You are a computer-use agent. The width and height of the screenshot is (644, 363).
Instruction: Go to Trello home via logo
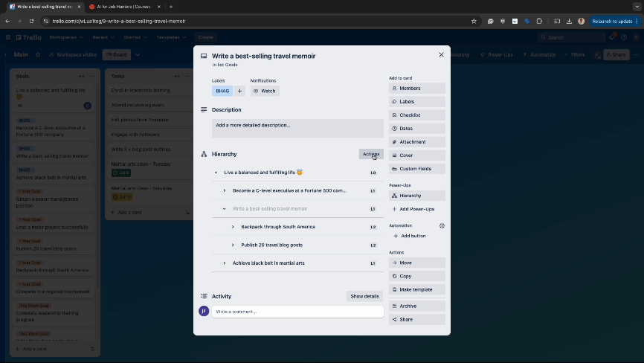(29, 37)
